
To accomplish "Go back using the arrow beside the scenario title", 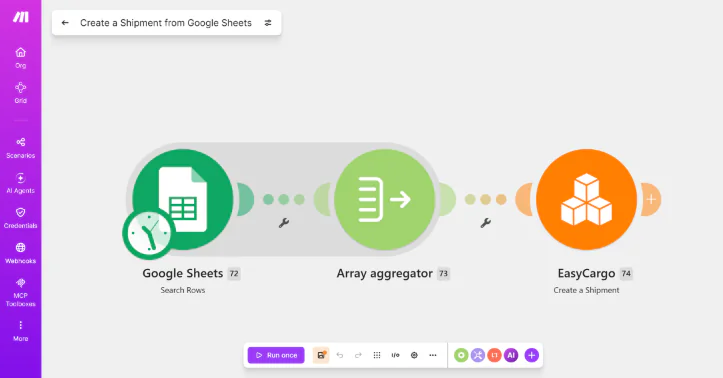I will [x=65, y=23].
